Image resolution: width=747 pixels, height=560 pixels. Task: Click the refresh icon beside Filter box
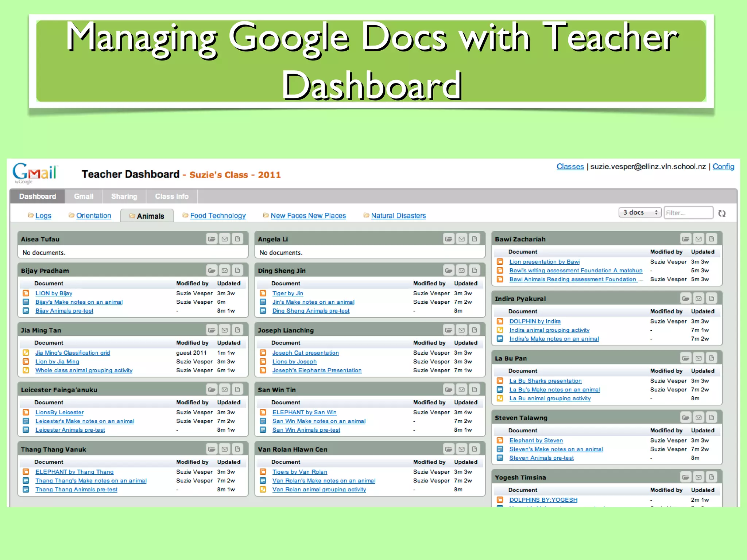[722, 213]
